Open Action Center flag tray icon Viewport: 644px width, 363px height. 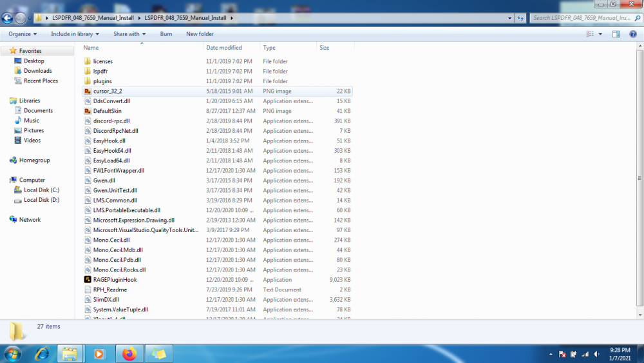pyautogui.click(x=562, y=354)
